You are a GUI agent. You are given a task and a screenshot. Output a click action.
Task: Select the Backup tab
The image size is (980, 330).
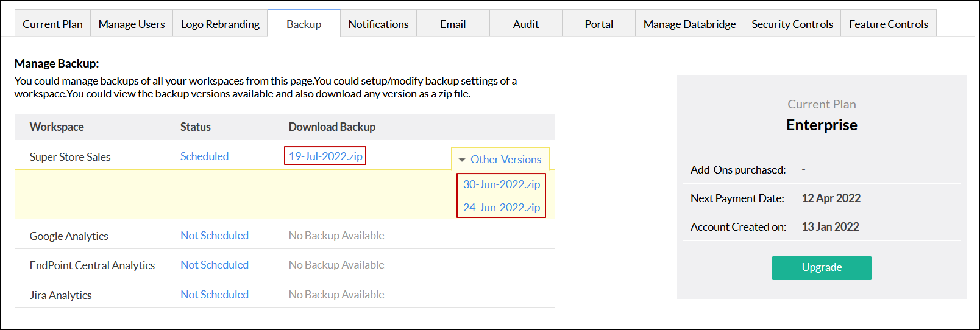304,24
